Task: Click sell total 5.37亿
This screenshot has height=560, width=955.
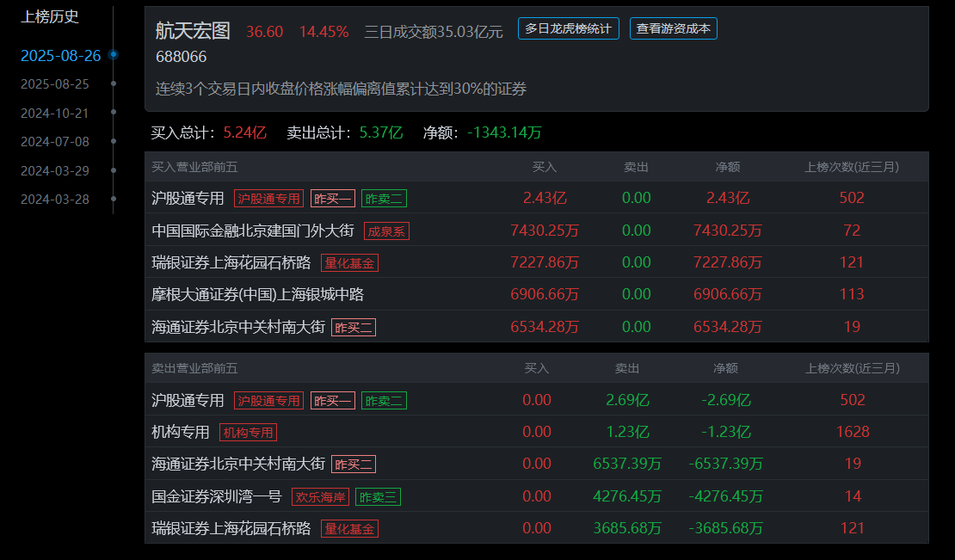Action: 381,132
